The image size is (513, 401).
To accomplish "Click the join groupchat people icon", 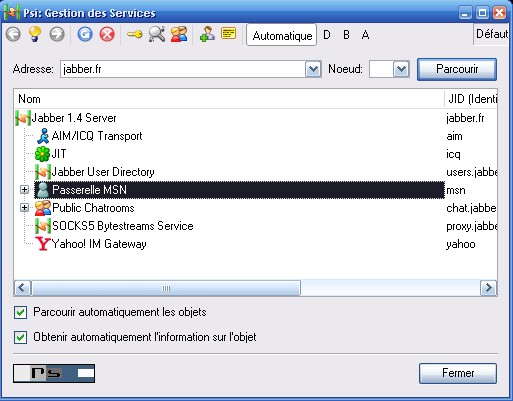I will pyautogui.click(x=179, y=34).
